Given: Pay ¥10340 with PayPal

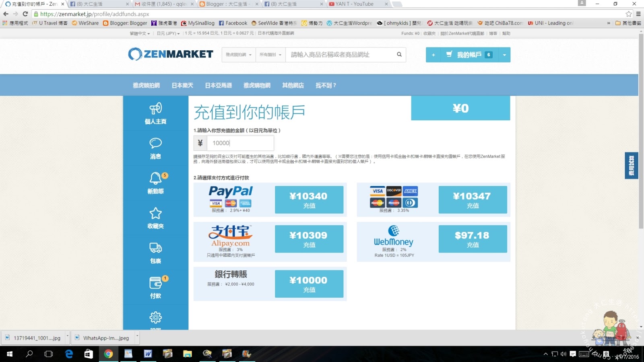Looking at the screenshot, I should [x=309, y=200].
